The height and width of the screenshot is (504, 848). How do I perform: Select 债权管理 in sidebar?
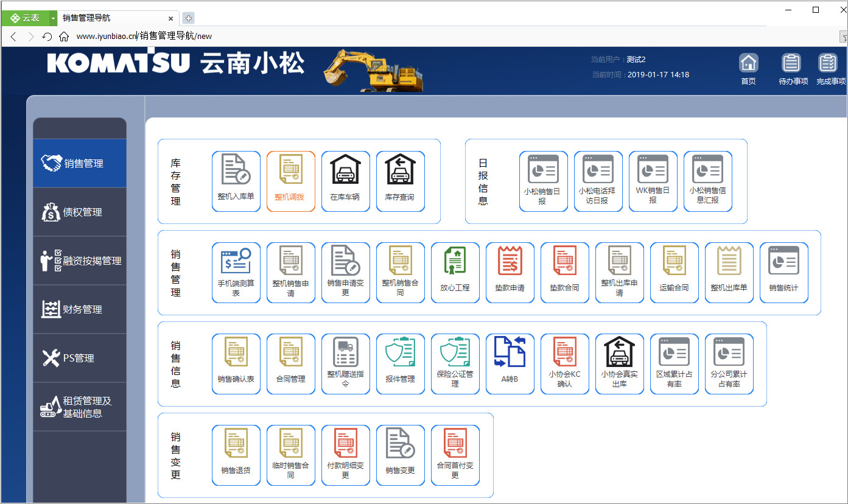80,212
